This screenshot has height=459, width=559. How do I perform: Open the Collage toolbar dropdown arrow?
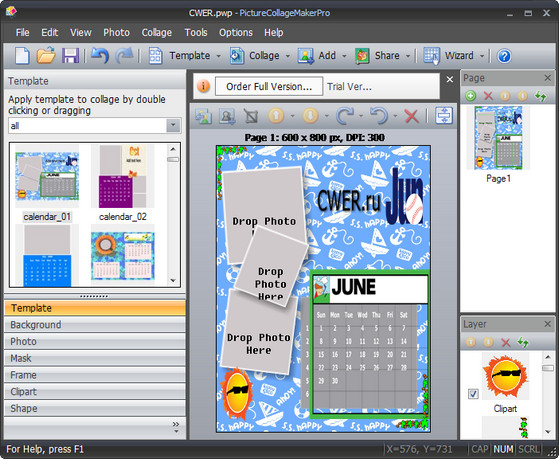click(287, 56)
